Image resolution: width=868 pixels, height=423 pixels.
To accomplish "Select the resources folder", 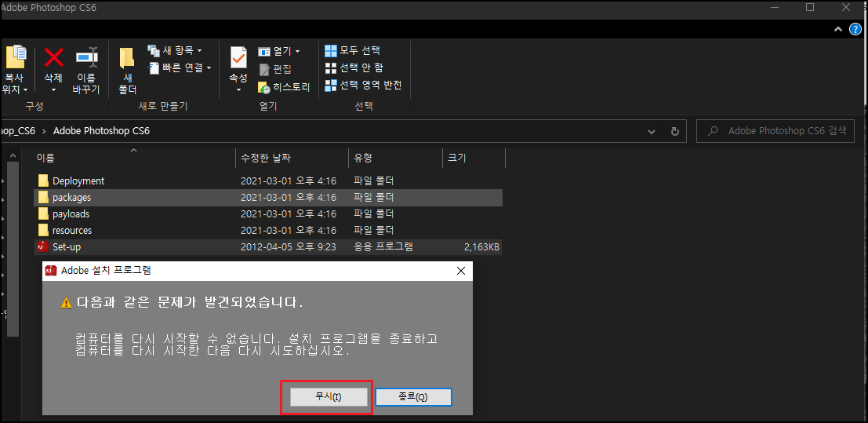I will (268, 230).
